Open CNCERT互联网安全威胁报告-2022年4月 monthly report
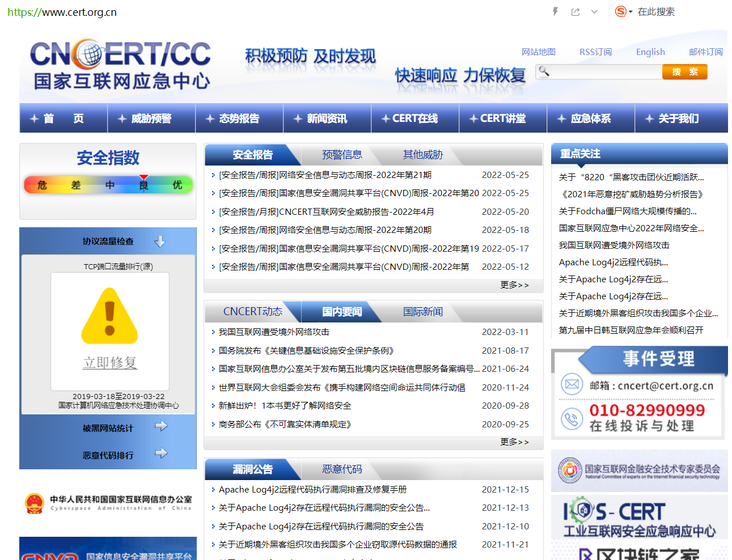The image size is (732, 560). pos(326,212)
